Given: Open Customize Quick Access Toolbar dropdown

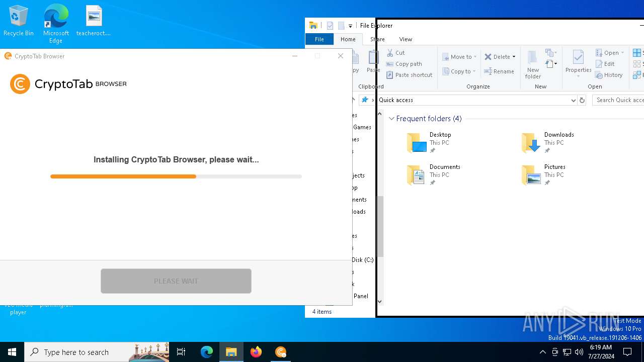Looking at the screenshot, I should [x=350, y=26].
